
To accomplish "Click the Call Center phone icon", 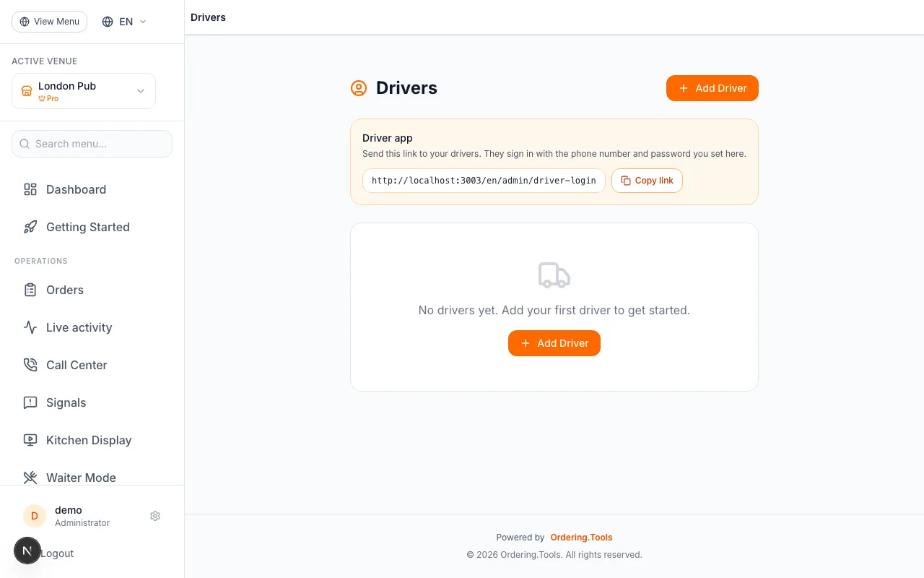I will point(30,365).
